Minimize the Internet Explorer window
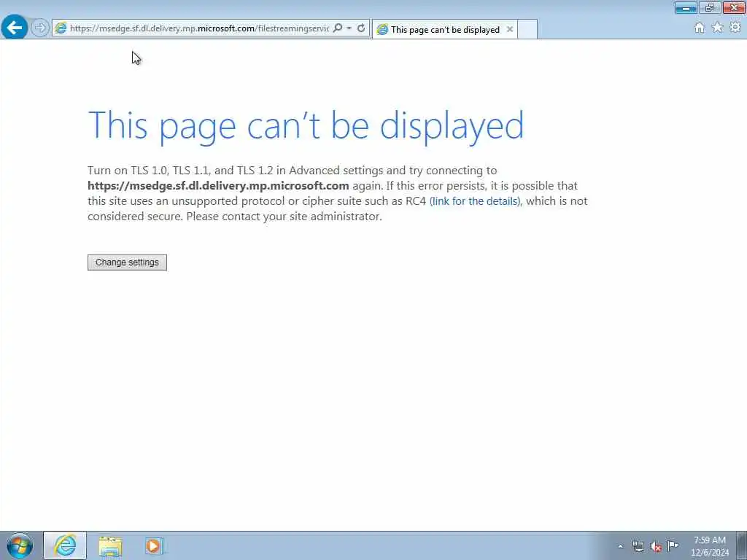 (686, 7)
